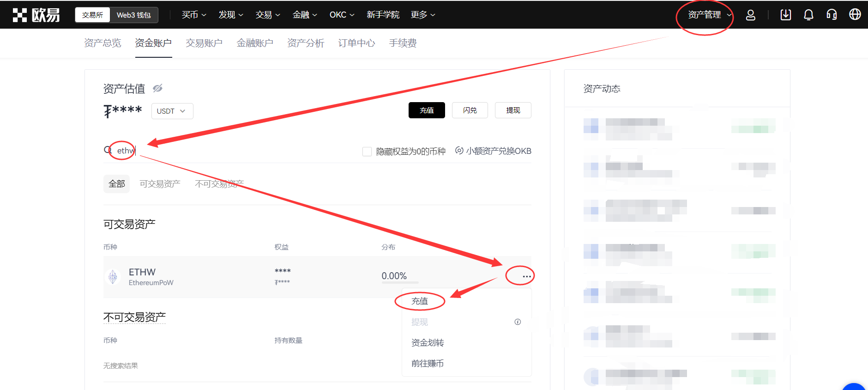Open the notifications bell

[808, 15]
